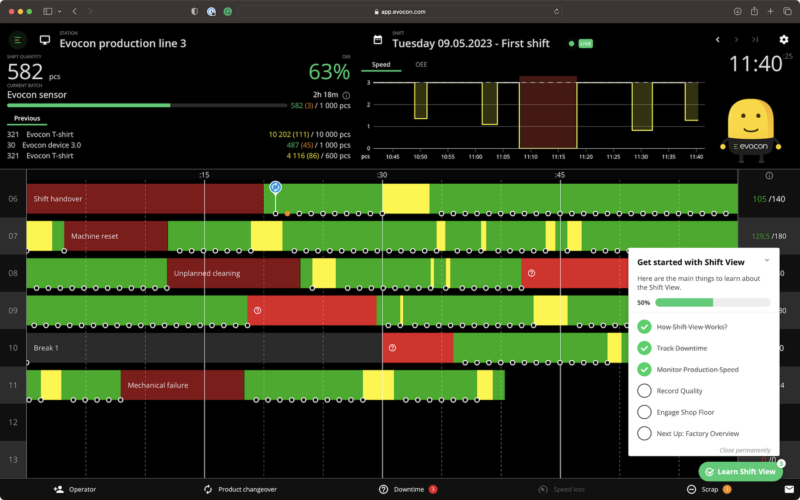Show Safari tab overview icon
The image size is (800, 500).
pos(787,11)
